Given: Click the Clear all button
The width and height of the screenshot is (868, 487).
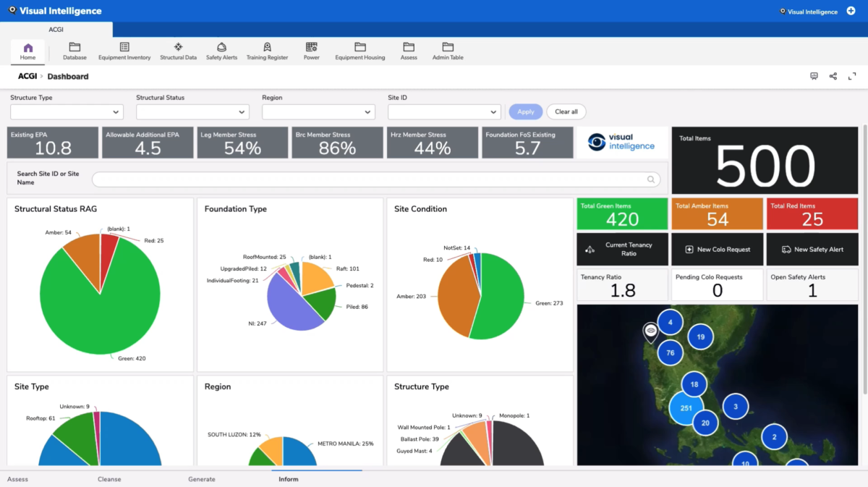Looking at the screenshot, I should (566, 111).
